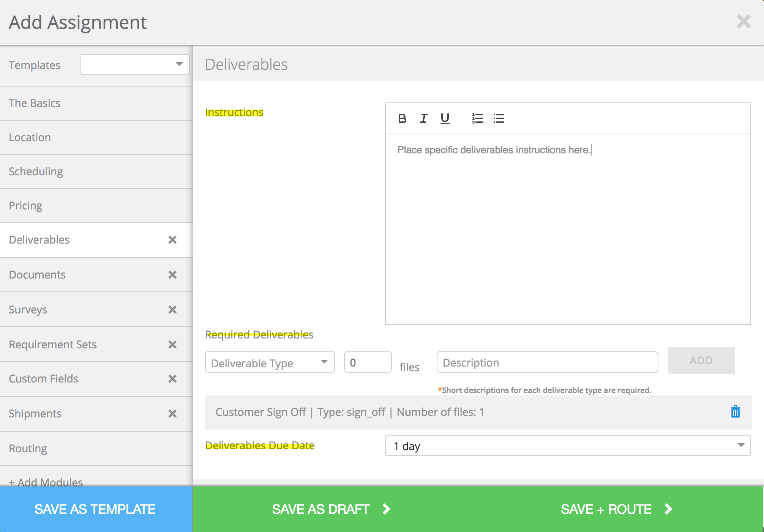
Task: Remove the Custom Fields module
Action: pos(172,379)
